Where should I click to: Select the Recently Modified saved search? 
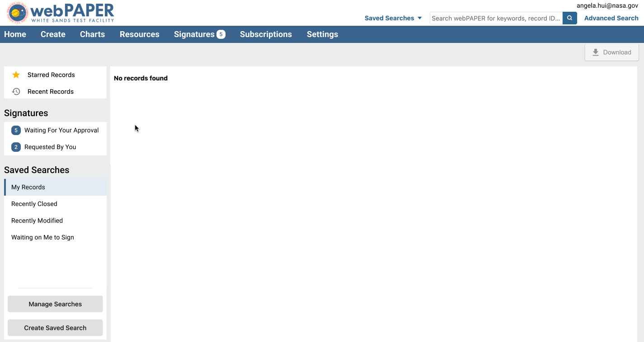(55, 220)
